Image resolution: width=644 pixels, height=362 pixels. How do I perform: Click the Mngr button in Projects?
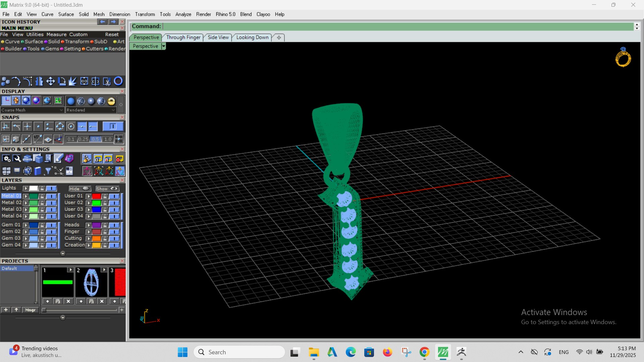[30, 310]
